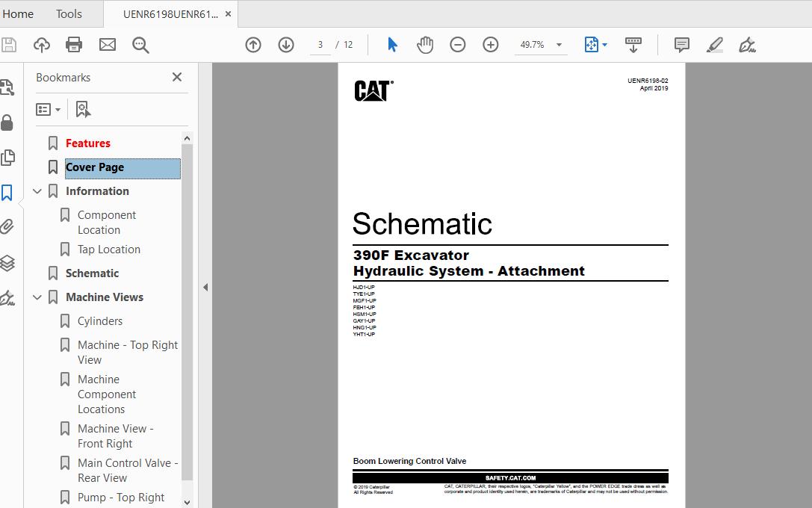Click the CAT logo on the document

click(374, 90)
